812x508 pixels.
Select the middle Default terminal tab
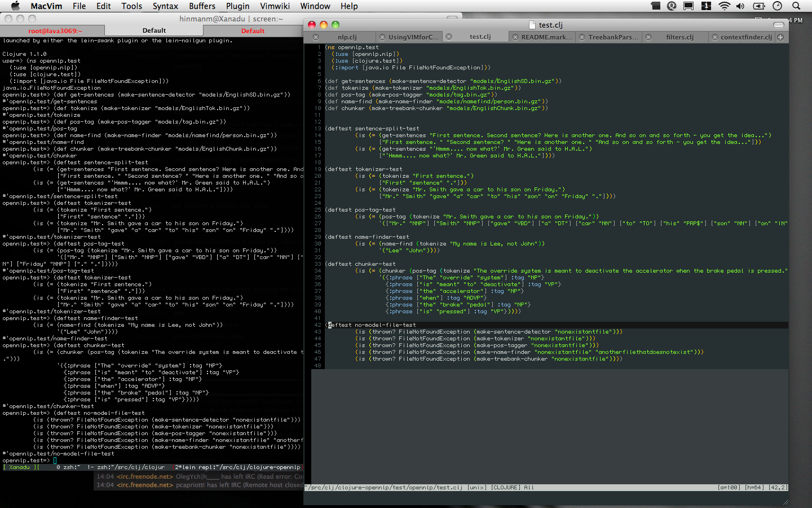[154, 30]
